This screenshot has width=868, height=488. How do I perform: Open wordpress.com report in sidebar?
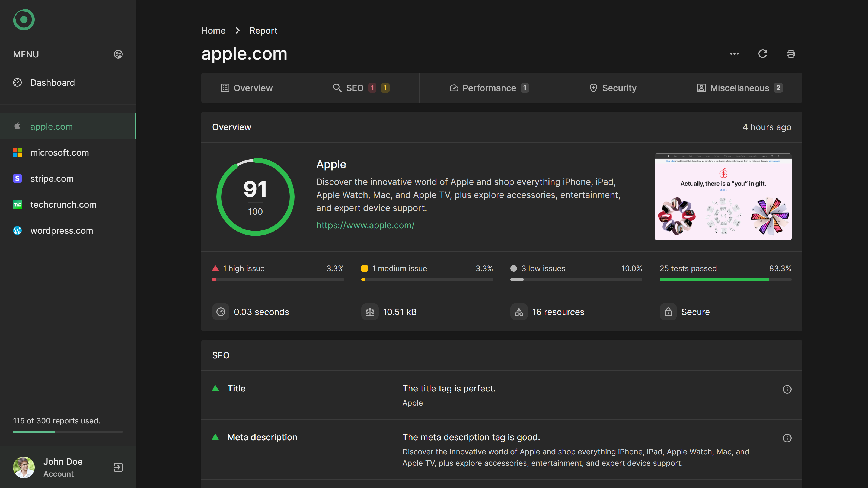61,231
